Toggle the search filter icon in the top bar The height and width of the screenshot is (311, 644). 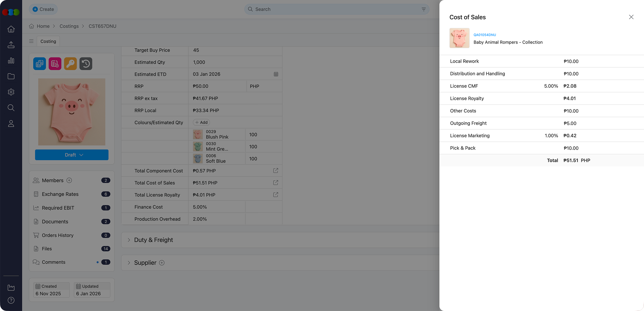point(423,9)
